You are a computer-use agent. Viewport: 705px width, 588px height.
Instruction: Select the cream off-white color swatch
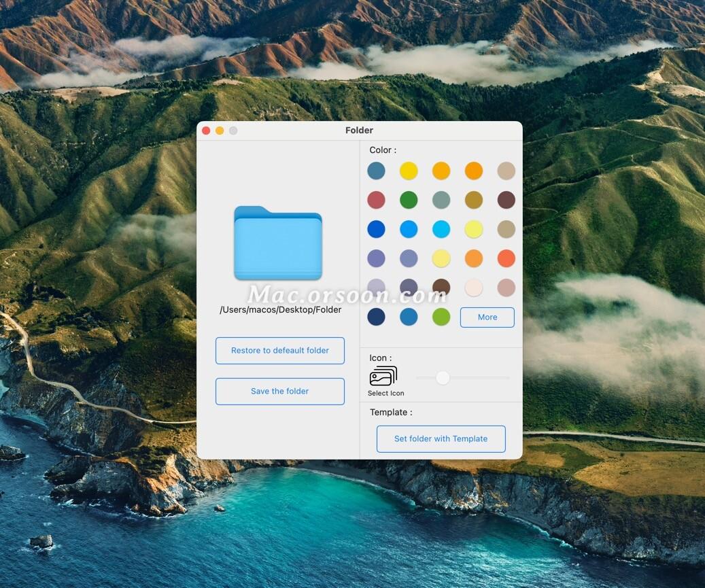[474, 288]
